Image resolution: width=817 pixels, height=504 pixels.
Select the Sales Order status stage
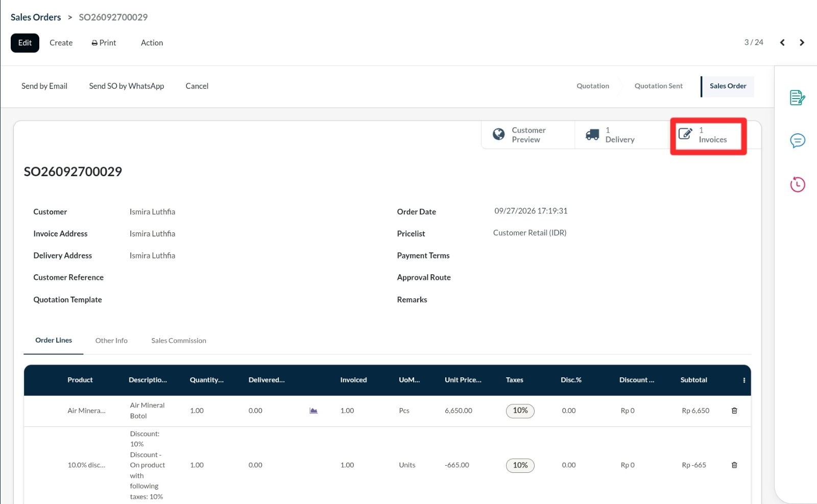728,86
